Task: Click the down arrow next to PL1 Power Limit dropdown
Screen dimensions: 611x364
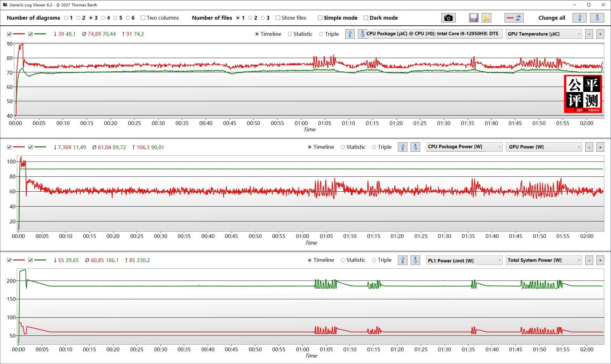Action: (x=415, y=260)
